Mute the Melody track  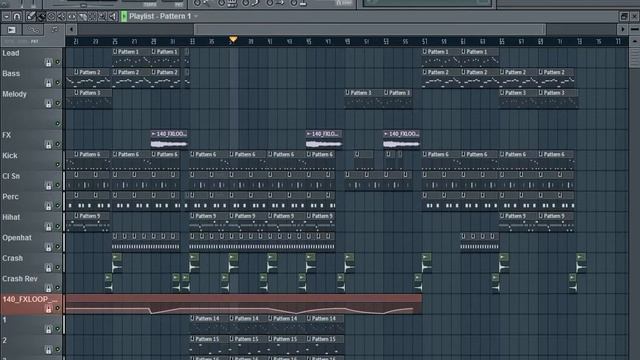[x=58, y=103]
